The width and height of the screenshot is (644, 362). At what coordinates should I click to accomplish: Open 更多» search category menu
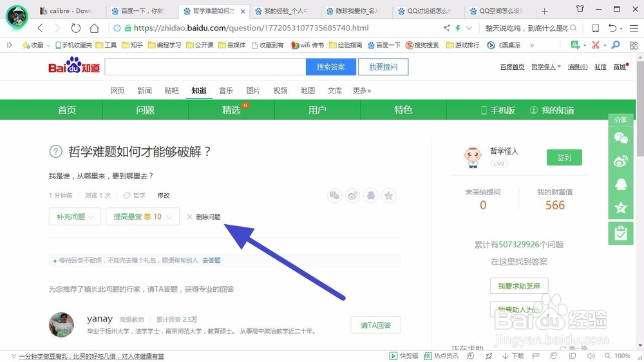(x=362, y=90)
